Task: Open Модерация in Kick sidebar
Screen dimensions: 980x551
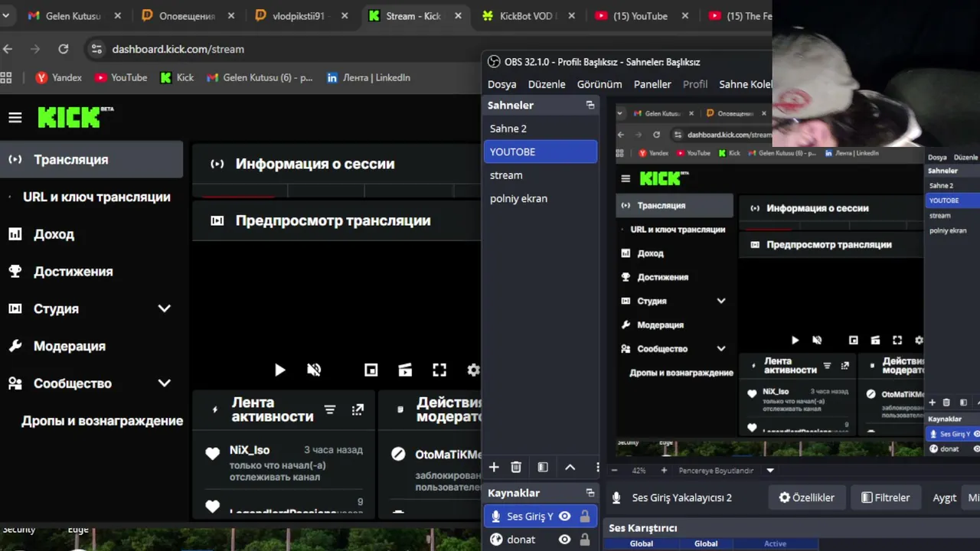Action: pos(69,346)
